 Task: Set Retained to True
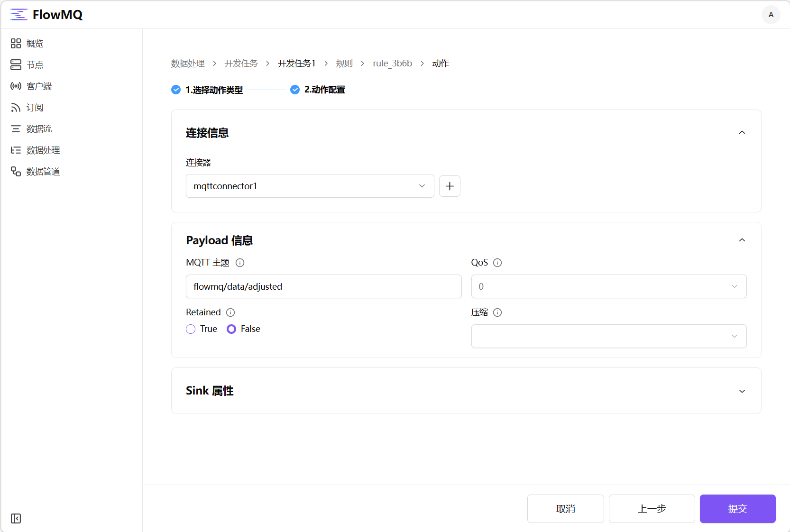(x=190, y=329)
